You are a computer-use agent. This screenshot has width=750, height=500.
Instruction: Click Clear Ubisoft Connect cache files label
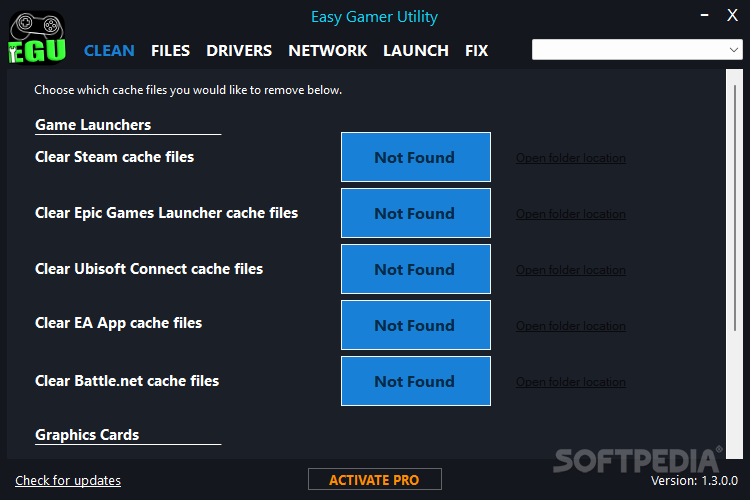pos(149,269)
